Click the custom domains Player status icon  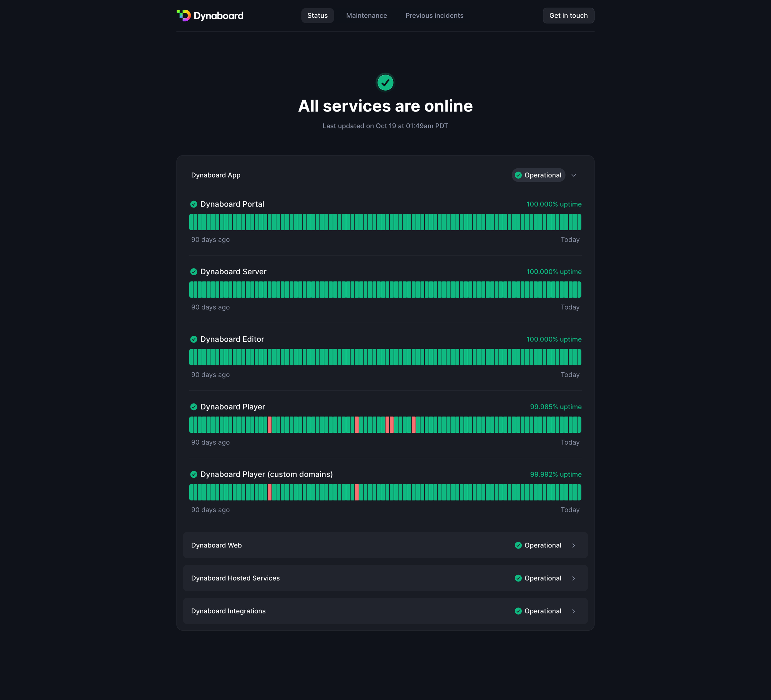[x=193, y=474]
